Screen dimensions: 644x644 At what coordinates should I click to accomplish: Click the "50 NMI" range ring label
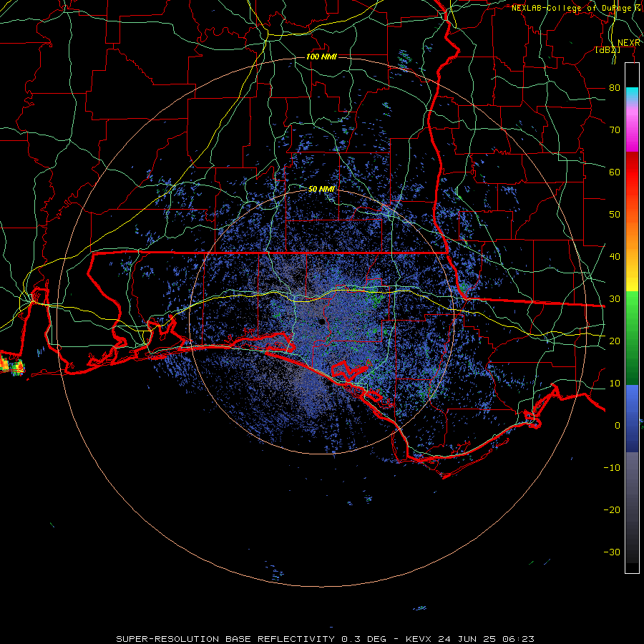click(x=321, y=190)
